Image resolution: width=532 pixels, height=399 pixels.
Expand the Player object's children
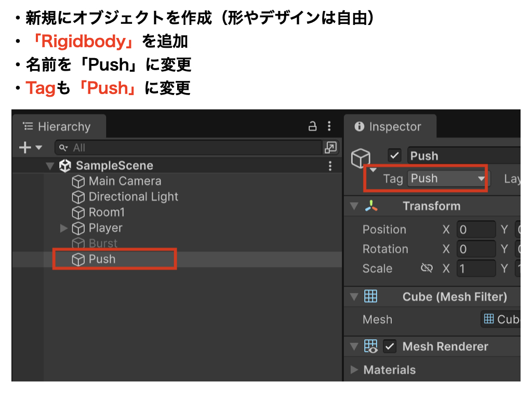click(64, 228)
